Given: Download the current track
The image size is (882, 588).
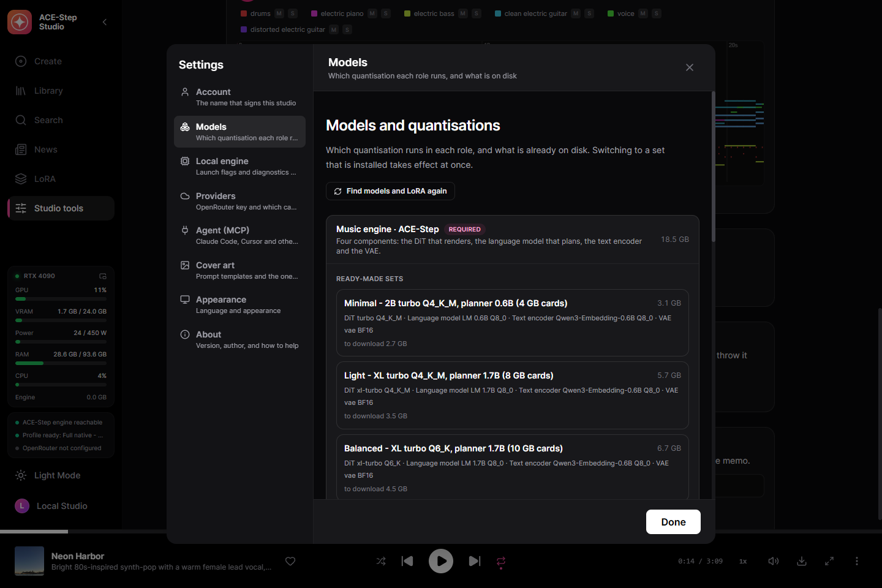Looking at the screenshot, I should pos(802,561).
